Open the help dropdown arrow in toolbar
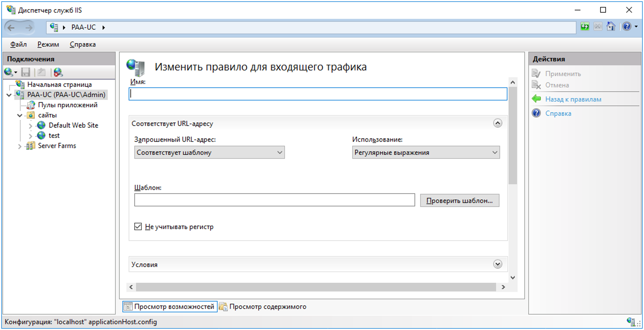644x330 pixels. [x=636, y=27]
